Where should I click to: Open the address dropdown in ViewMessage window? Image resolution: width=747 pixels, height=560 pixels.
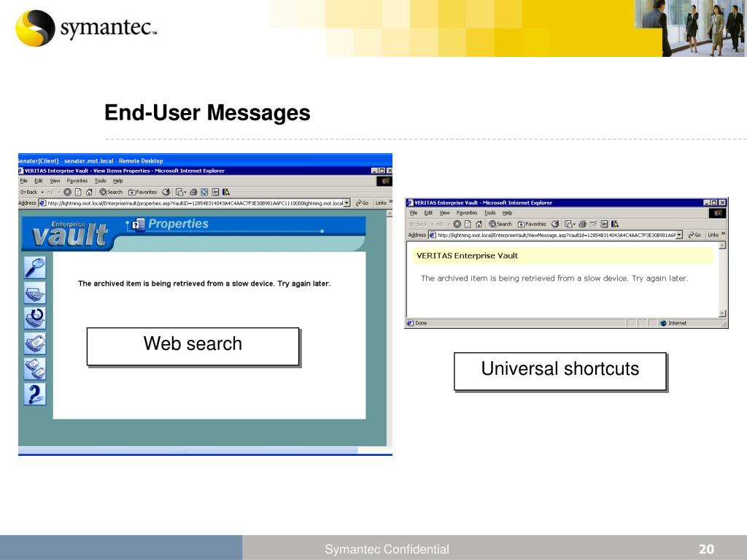(679, 235)
